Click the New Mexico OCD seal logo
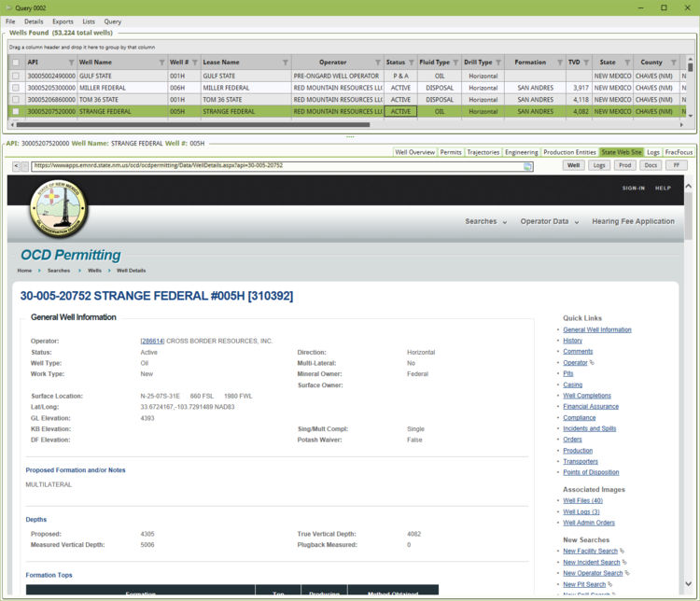Screen dimensions: 700x601 58,208
